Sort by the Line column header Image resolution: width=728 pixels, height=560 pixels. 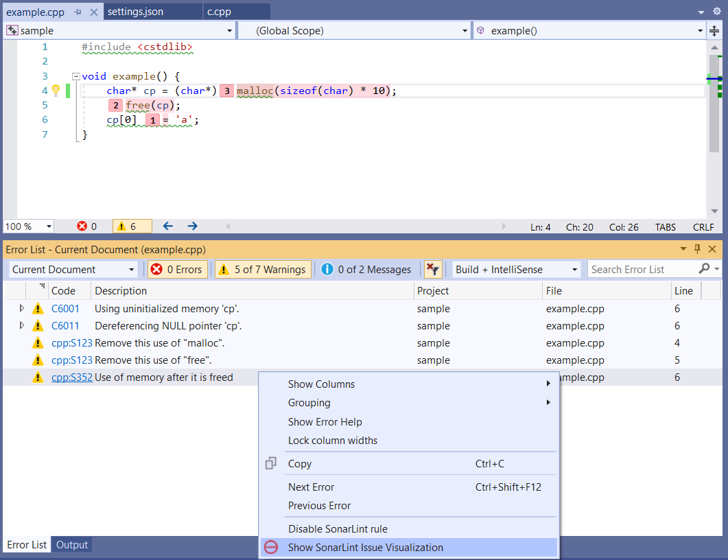685,291
